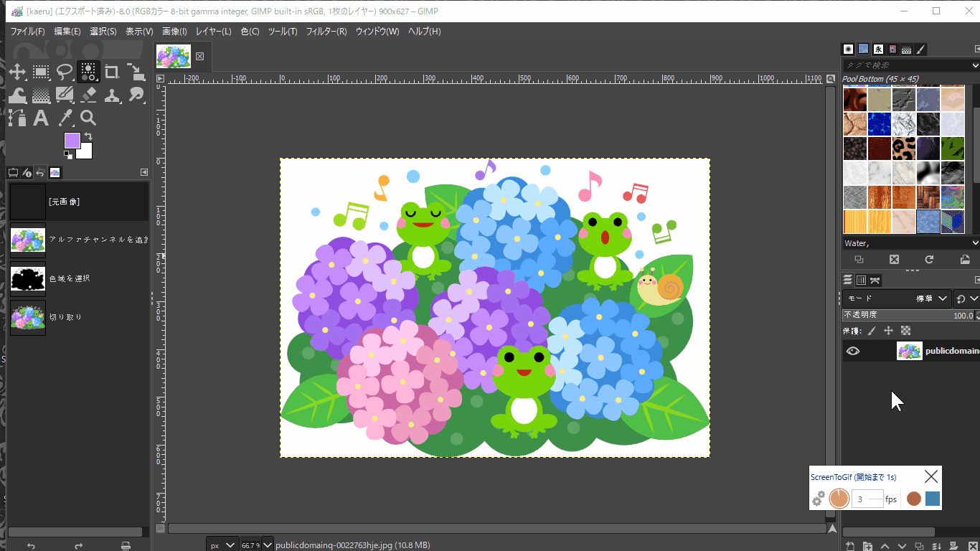This screenshot has width=980, height=551.
Task: Choose the Clone stamp tool
Action: [112, 95]
